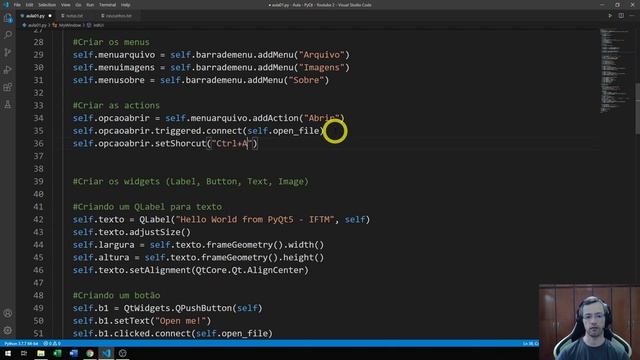Open the Accounts icon in activity bar

8,313
